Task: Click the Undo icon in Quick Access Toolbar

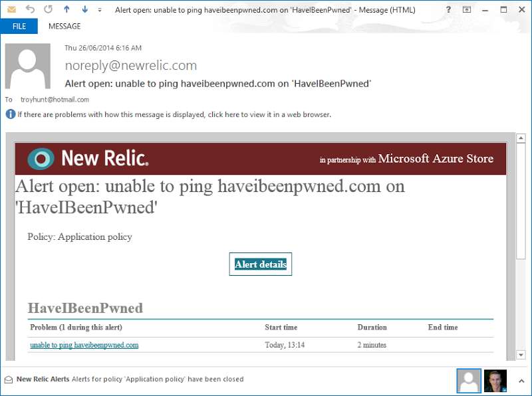Action: coord(29,9)
